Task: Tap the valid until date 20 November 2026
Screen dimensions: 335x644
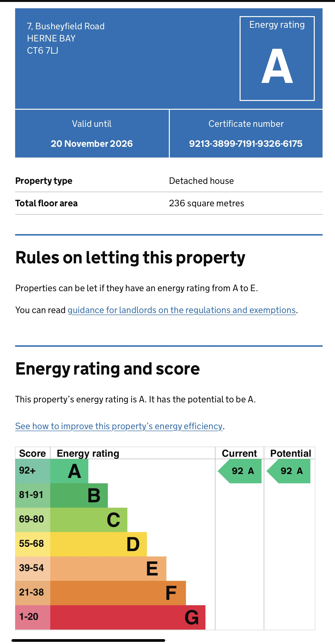Action: coord(92,143)
